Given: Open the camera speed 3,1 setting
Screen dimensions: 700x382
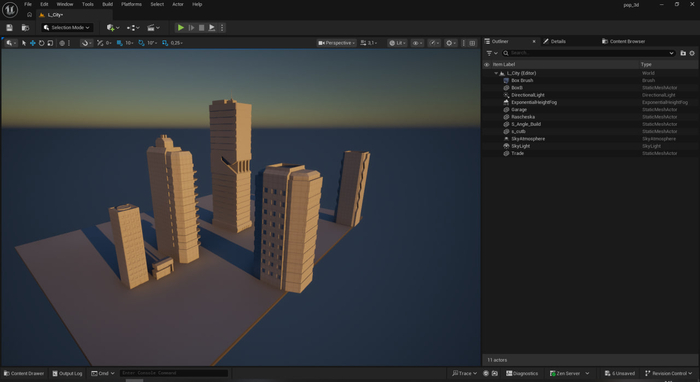Looking at the screenshot, I should coord(369,43).
